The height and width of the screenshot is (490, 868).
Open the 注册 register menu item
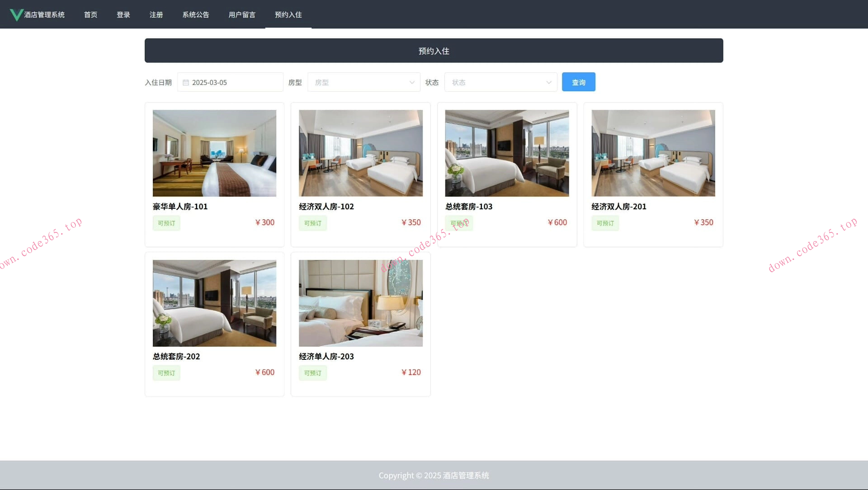156,14
